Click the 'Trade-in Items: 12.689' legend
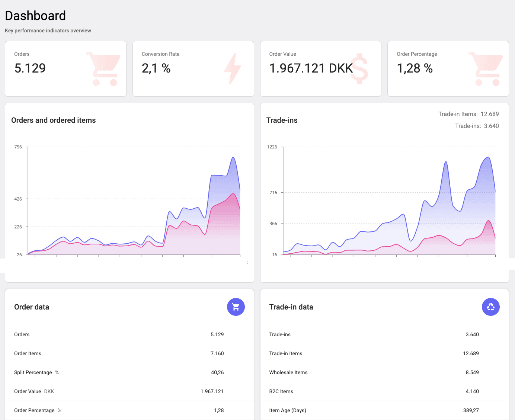This screenshot has width=515, height=420. tap(468, 114)
